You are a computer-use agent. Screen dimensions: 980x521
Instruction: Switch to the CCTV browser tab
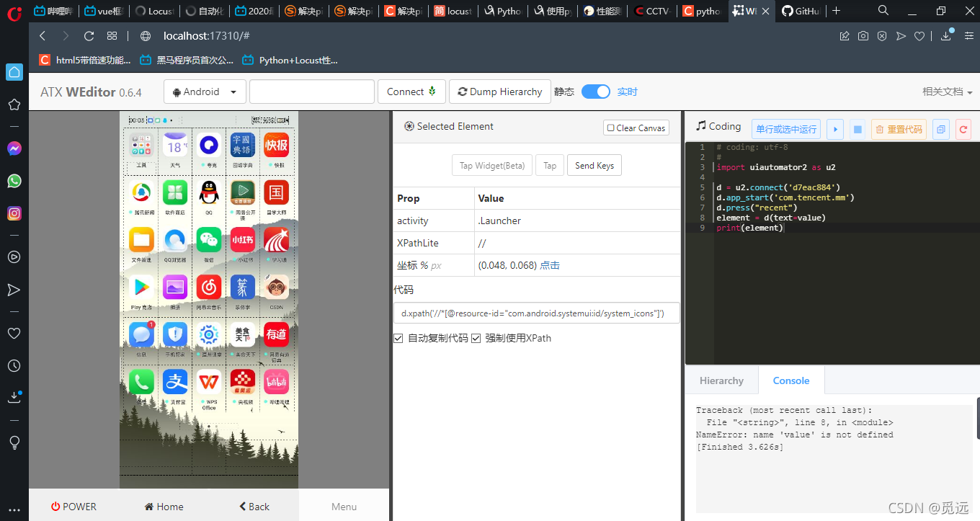[x=651, y=11]
